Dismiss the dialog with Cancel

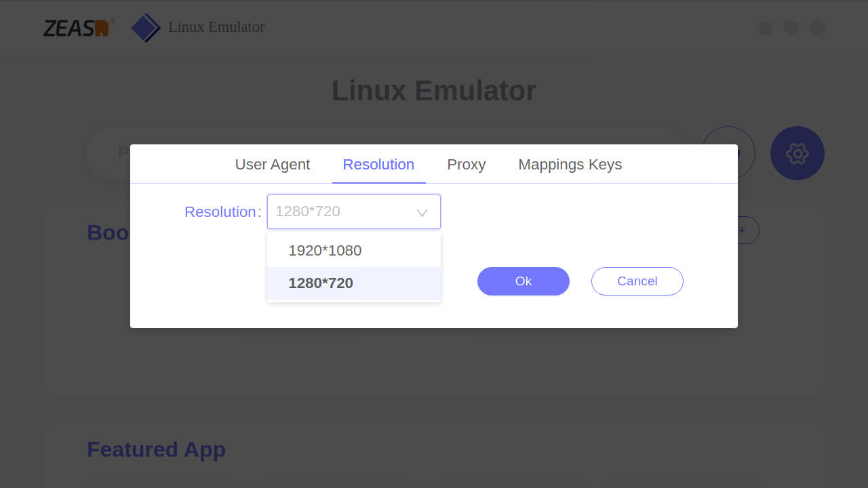[x=637, y=281]
